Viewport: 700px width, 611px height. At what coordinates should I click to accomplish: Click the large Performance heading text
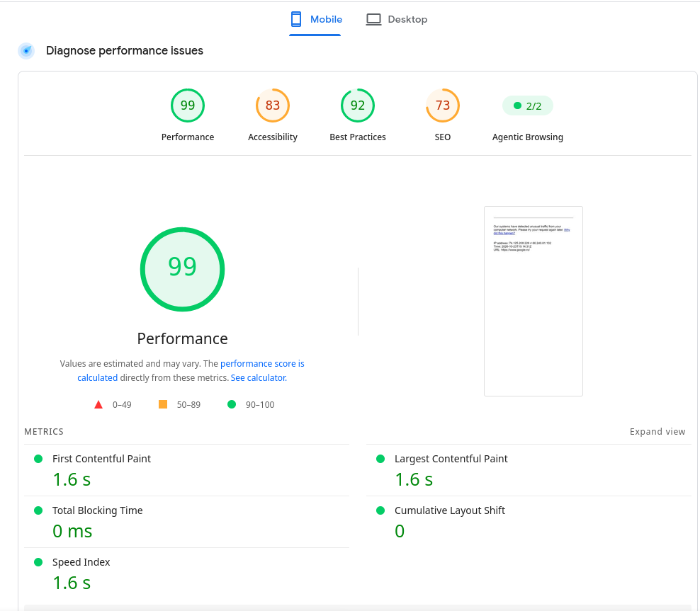(x=182, y=338)
